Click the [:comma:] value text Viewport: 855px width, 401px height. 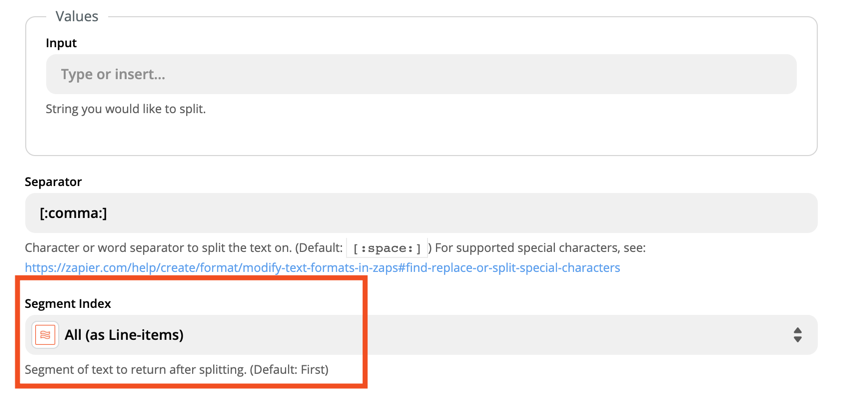(x=73, y=213)
